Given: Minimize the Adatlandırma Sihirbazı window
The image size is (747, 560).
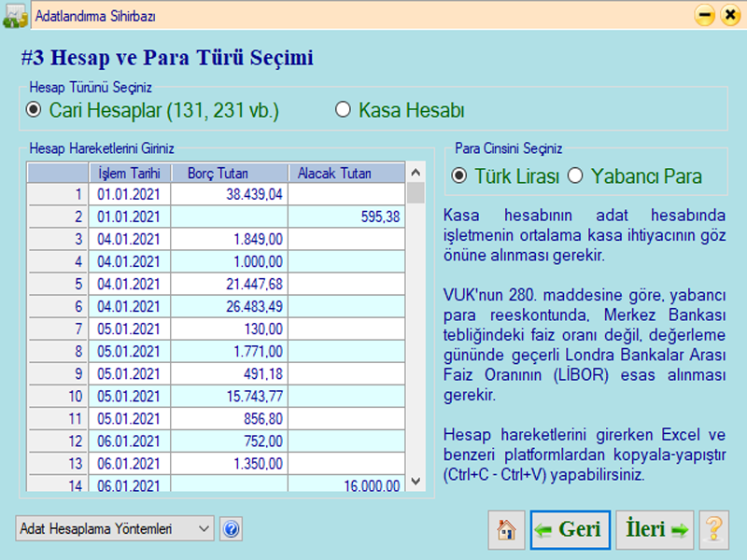Looking at the screenshot, I should pyautogui.click(x=705, y=15).
